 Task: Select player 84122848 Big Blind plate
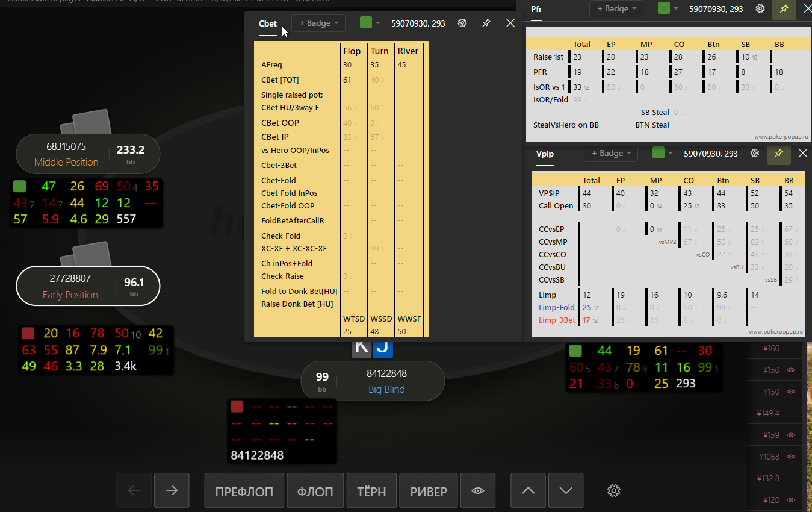click(x=373, y=381)
